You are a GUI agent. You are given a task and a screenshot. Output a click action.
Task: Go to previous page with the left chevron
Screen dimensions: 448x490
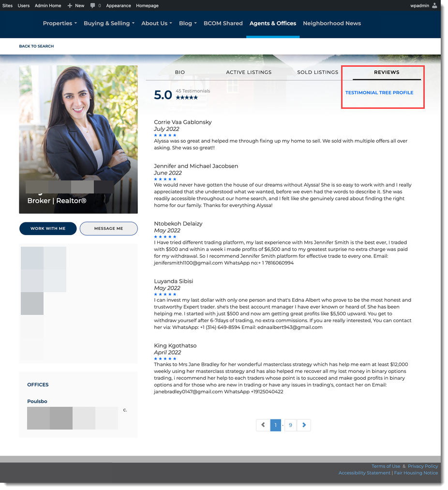263,425
